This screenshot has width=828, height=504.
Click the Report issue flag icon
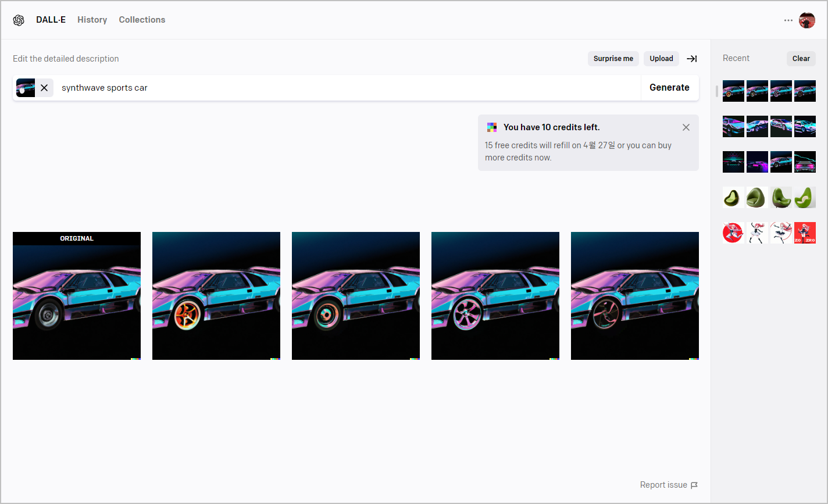click(x=694, y=485)
